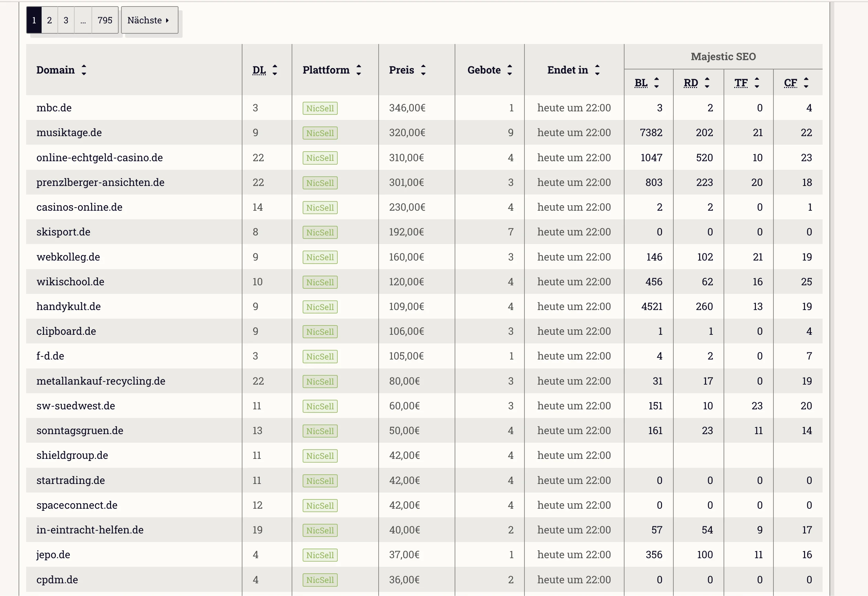Click NicSell badge in clipboard.de row
The width and height of the screenshot is (868, 596).
pos(320,332)
